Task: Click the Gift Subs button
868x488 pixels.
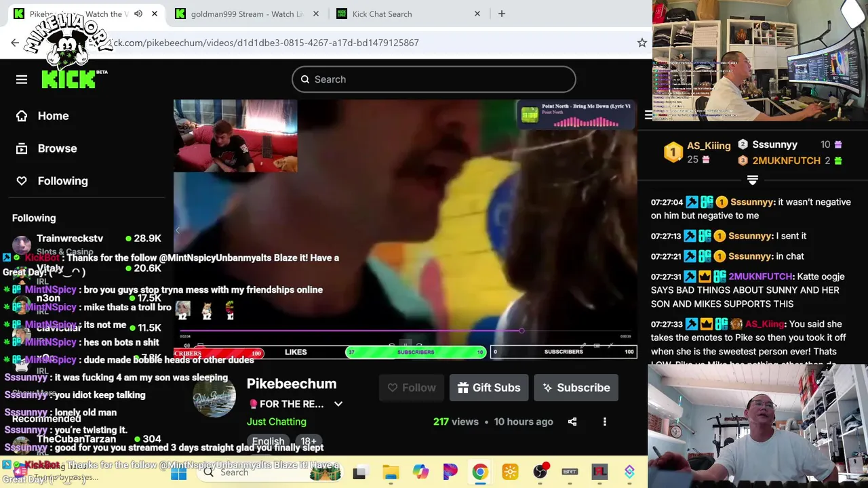Action: click(x=489, y=388)
